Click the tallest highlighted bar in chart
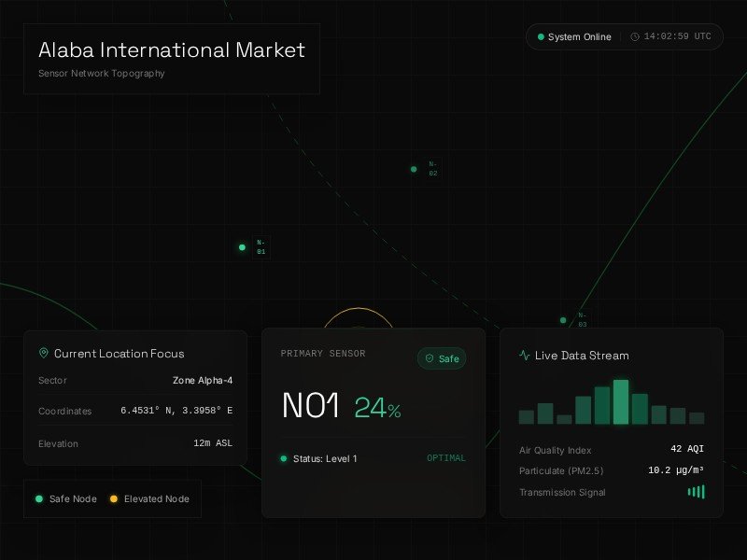The width and height of the screenshot is (747, 560). point(620,402)
